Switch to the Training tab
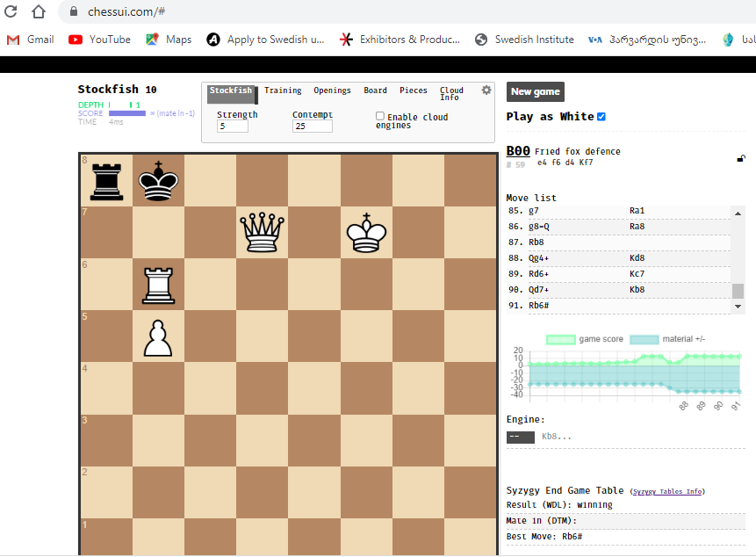The height and width of the screenshot is (557, 756). click(x=283, y=90)
